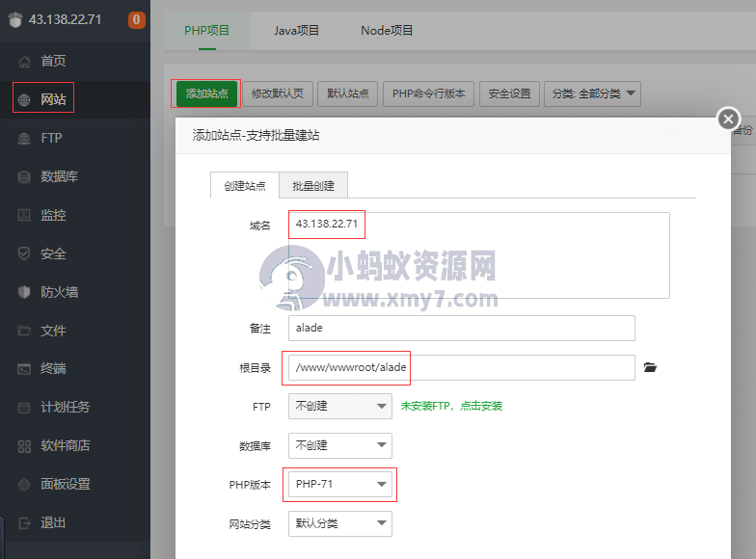Click the 备注 field containing alade
Image resolution: width=756 pixels, height=559 pixels.
coord(462,328)
